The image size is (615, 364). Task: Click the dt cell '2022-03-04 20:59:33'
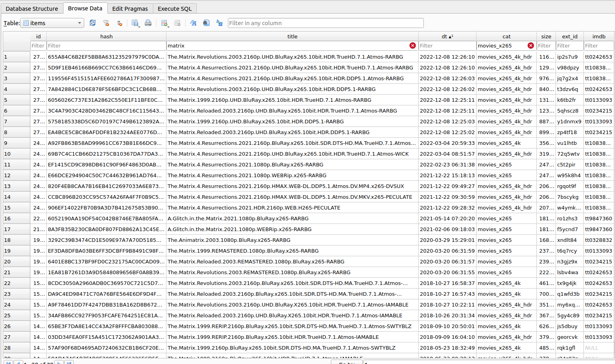tap(447, 143)
